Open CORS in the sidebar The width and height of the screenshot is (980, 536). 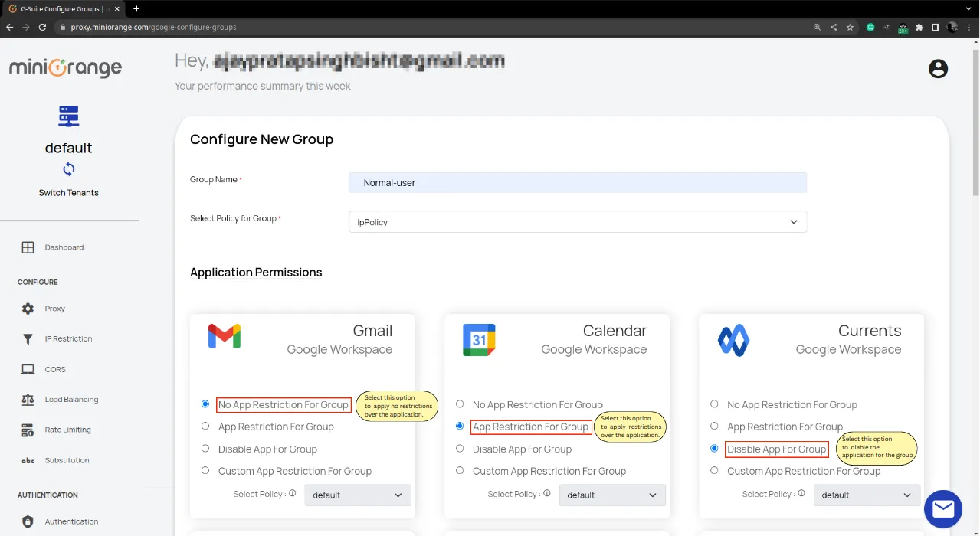point(55,369)
